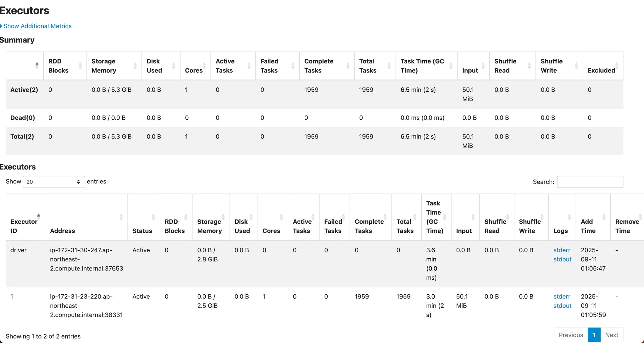Go to Previous page of entries
The height and width of the screenshot is (343, 644).
pos(571,335)
